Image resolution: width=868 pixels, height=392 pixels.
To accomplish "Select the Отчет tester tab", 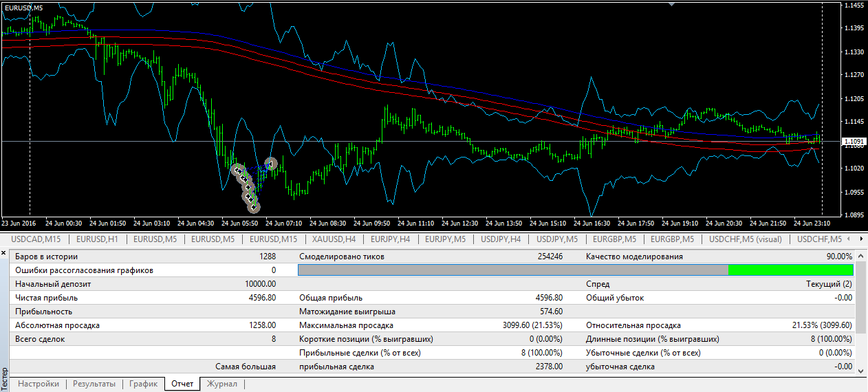I will [x=182, y=384].
